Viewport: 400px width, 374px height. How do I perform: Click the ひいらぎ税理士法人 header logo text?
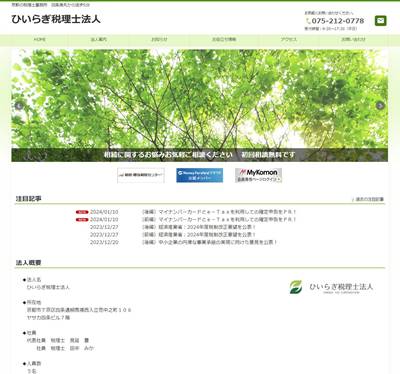click(x=56, y=19)
